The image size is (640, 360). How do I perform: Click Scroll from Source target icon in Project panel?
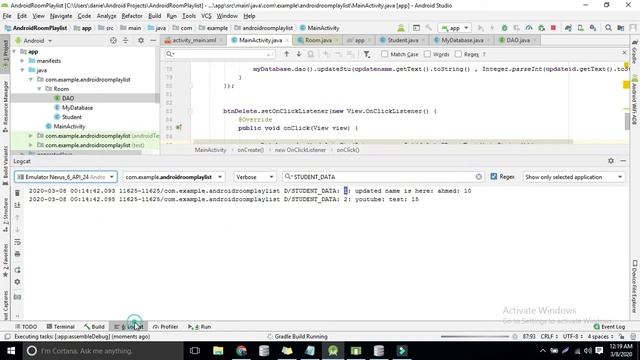[x=113, y=40]
